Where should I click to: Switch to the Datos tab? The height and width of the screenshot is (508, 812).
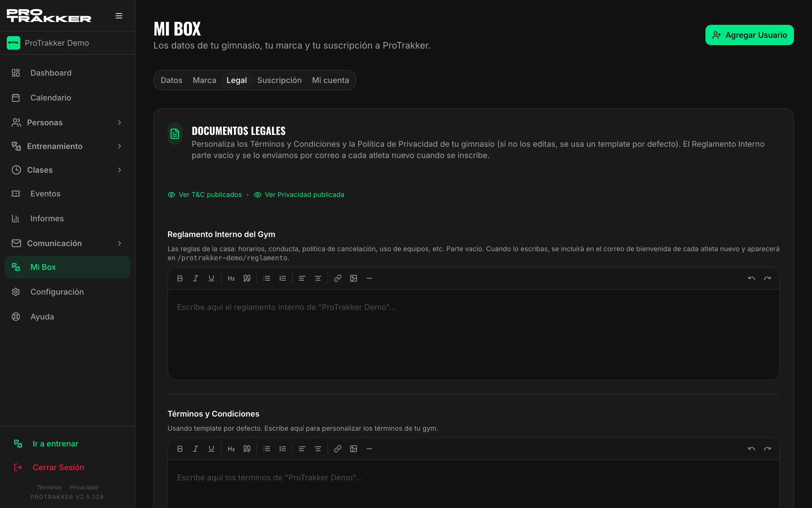(x=171, y=80)
